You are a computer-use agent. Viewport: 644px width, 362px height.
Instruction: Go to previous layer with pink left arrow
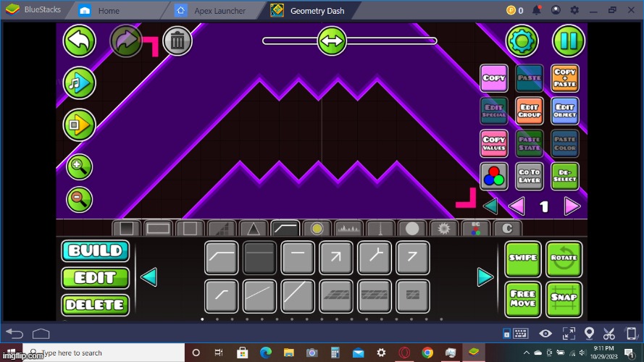click(x=517, y=206)
